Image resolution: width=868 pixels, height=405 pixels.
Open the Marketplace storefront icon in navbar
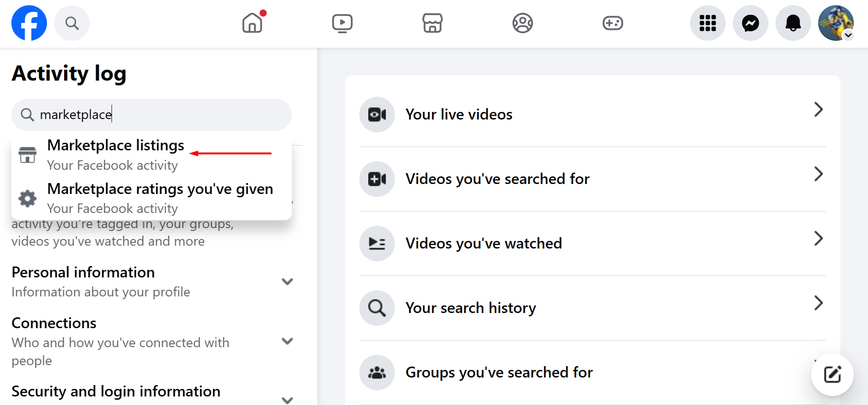(x=432, y=23)
